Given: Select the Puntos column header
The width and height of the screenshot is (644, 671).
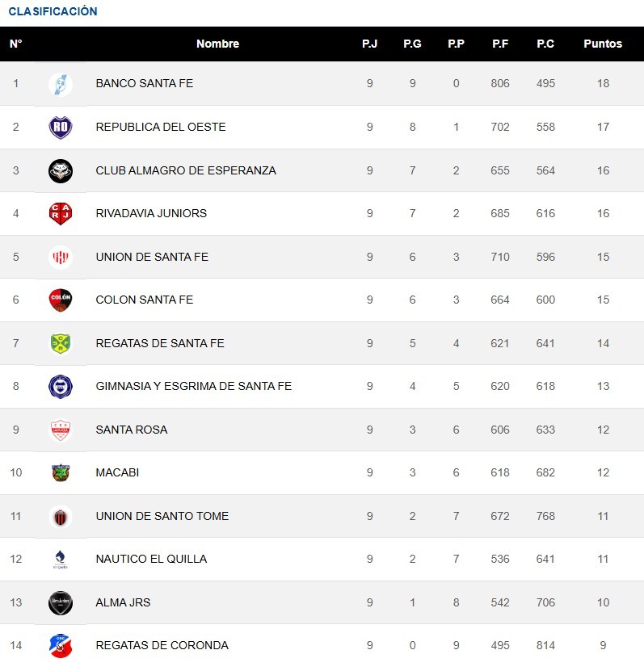Looking at the screenshot, I should click(x=603, y=44).
